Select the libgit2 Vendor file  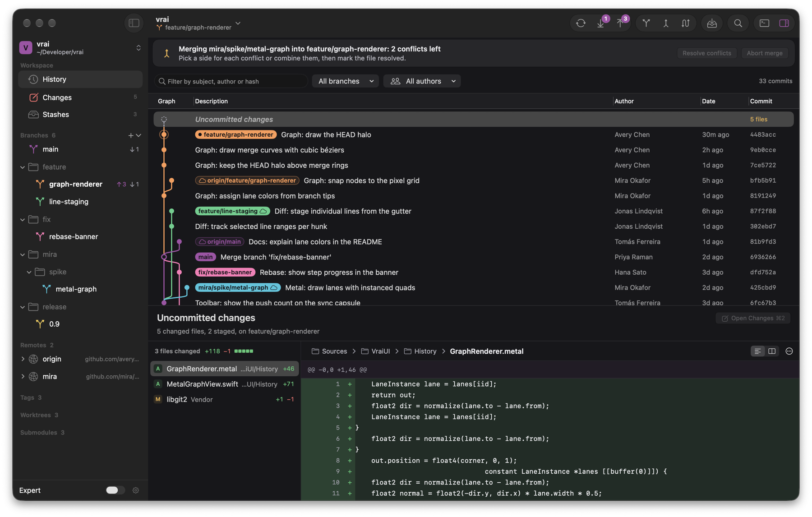(x=224, y=400)
